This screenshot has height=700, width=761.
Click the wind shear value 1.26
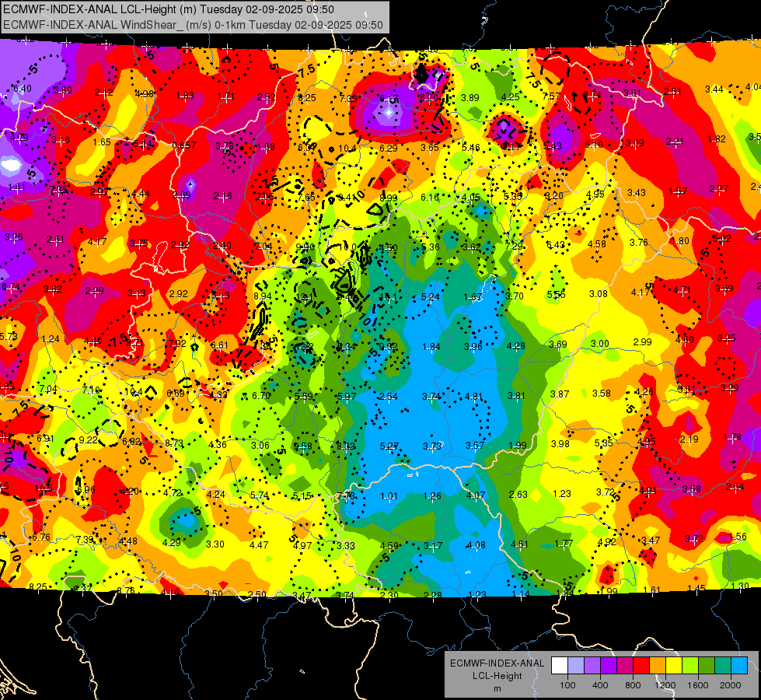[432, 496]
